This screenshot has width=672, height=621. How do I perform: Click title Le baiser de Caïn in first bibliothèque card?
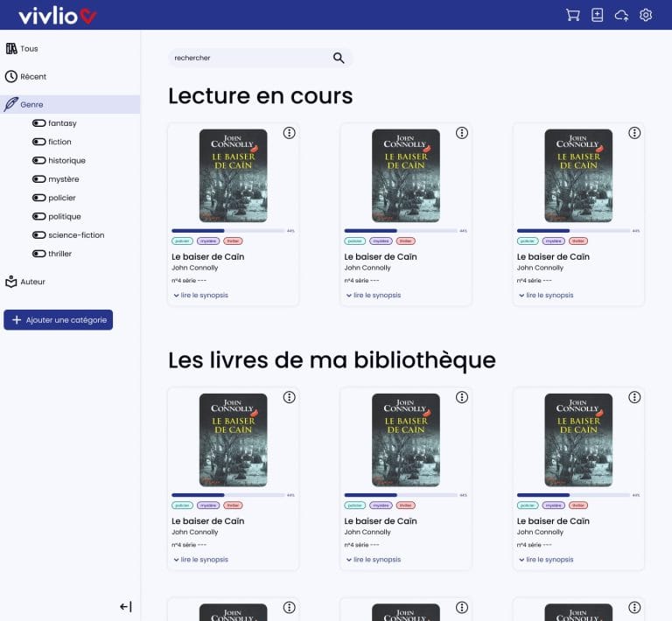[x=208, y=521]
